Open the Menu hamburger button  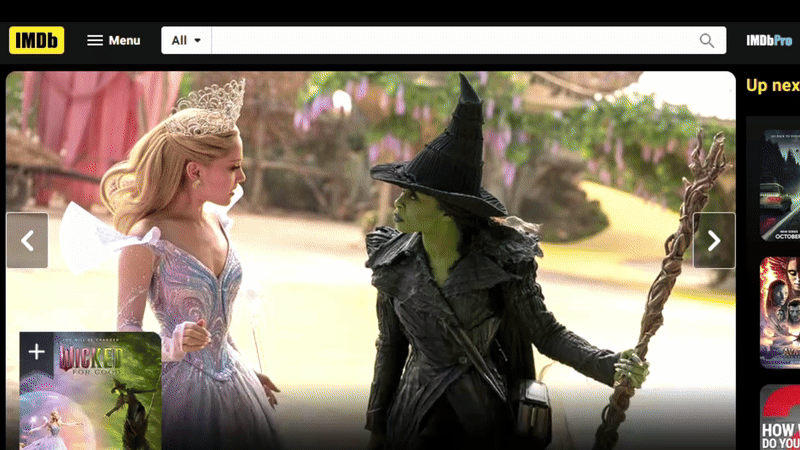pos(113,40)
